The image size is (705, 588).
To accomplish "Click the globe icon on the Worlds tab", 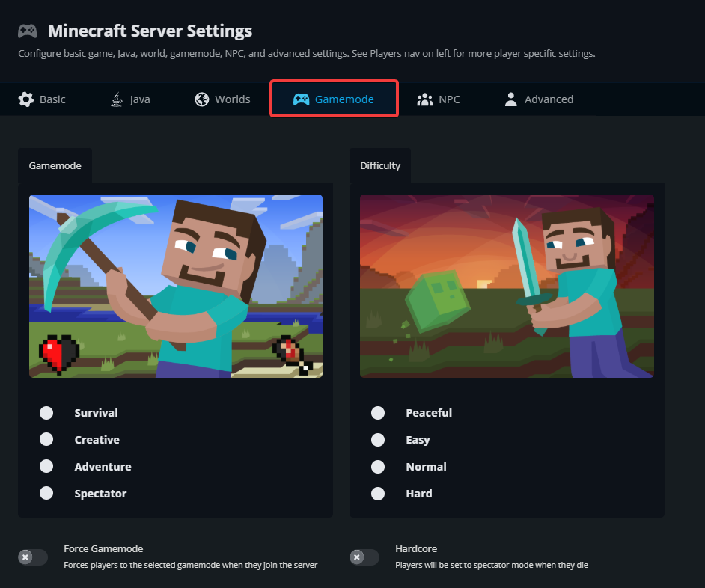I will [x=201, y=99].
